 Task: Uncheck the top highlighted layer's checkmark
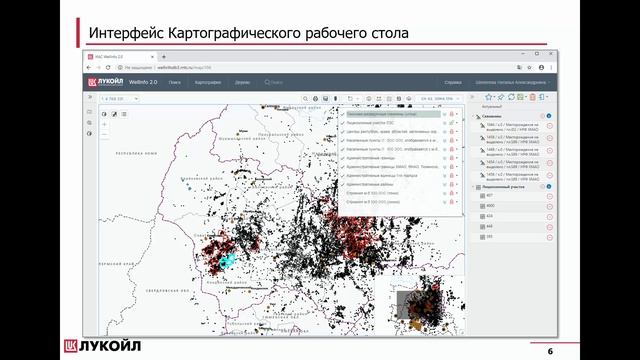(x=343, y=114)
